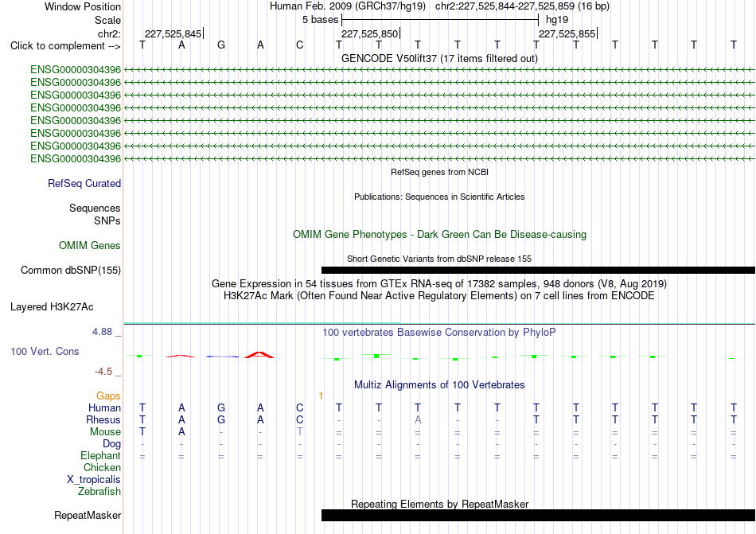756x534 pixels.
Task: Click the 4.88 upper conservation scale value
Action: [x=102, y=332]
